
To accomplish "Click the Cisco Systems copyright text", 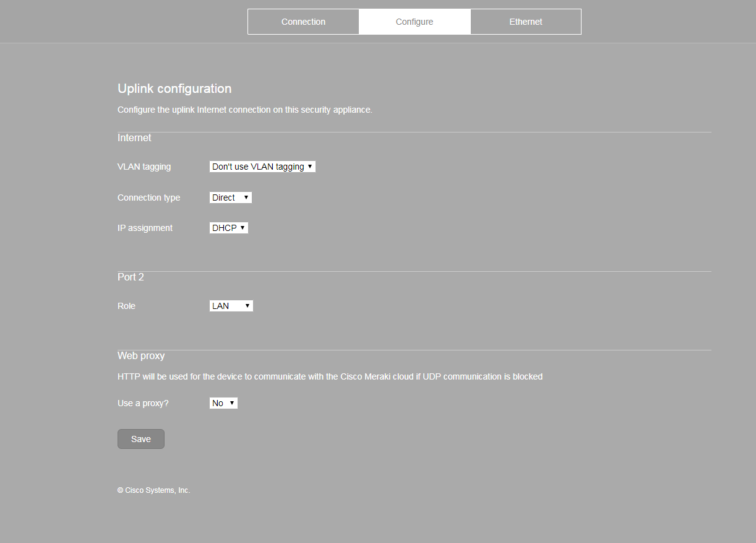I will (x=153, y=490).
